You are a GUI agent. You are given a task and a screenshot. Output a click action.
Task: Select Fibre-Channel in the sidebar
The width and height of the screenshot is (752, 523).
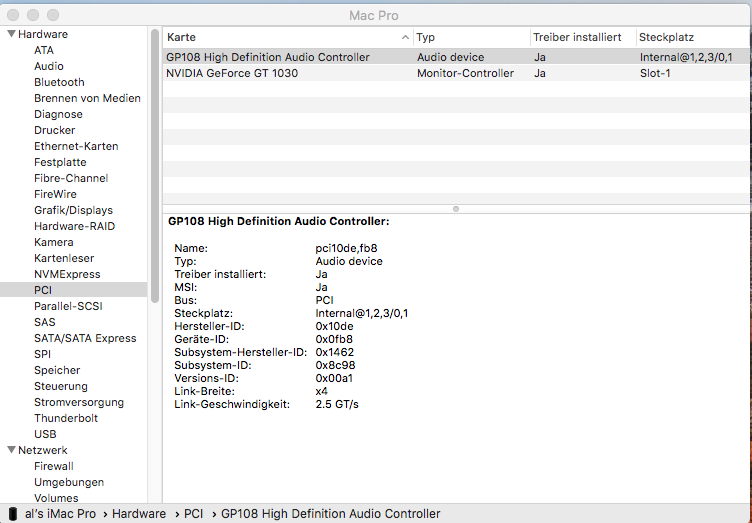tap(71, 178)
